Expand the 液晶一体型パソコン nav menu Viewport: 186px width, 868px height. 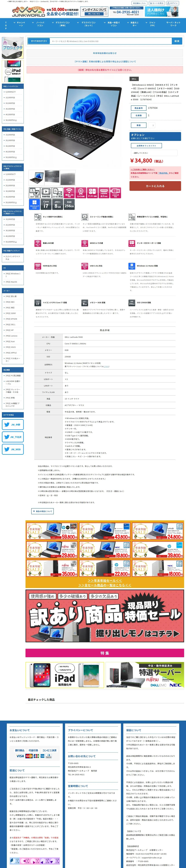114,24
